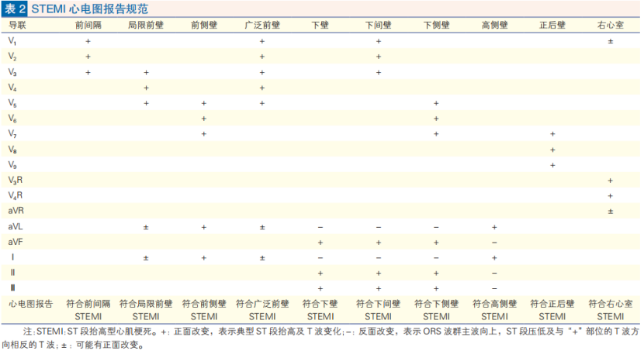The width and height of the screenshot is (644, 358).
Task: Click the '广泛前壁' column header
Action: tap(261, 25)
